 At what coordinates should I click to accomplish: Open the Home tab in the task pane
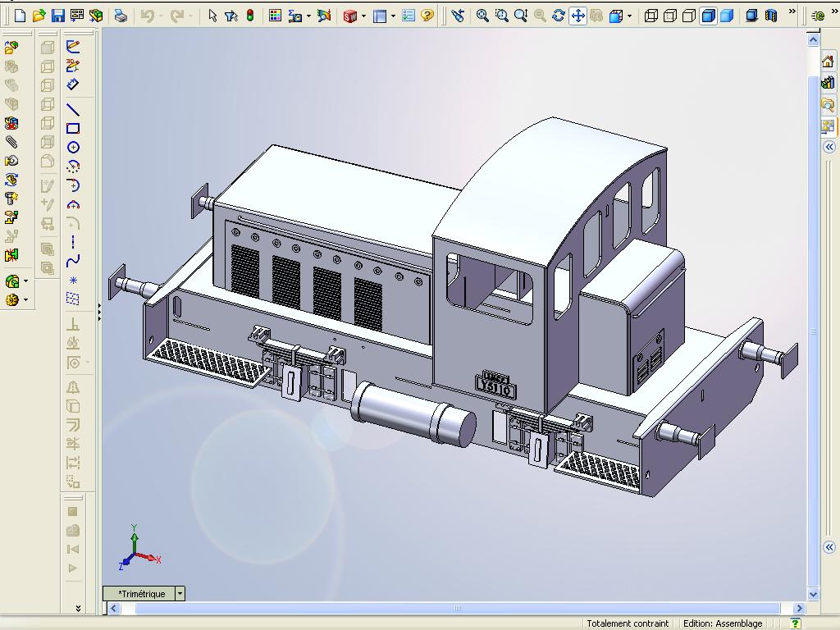click(828, 62)
